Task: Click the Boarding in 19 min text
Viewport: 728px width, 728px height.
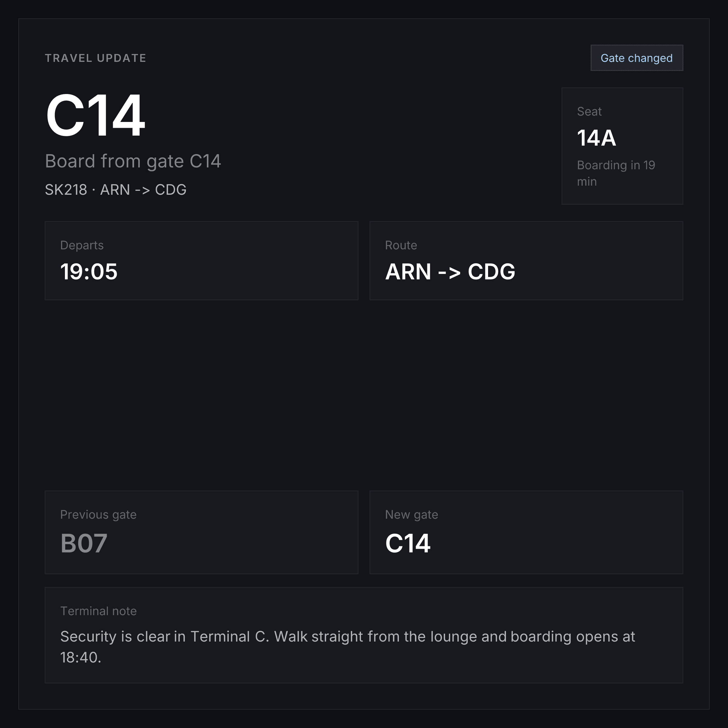Action: pos(616,173)
